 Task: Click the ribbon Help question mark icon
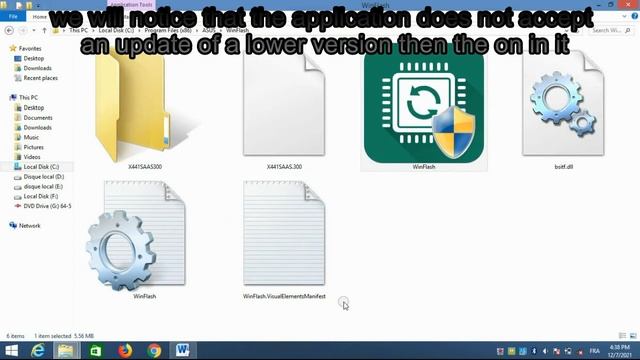(x=635, y=16)
